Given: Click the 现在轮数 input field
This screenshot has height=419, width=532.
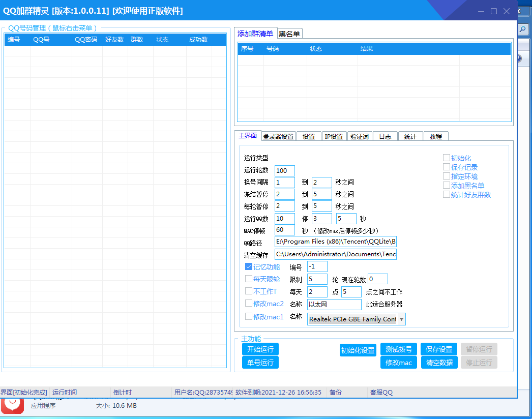Looking at the screenshot, I should tap(377, 279).
